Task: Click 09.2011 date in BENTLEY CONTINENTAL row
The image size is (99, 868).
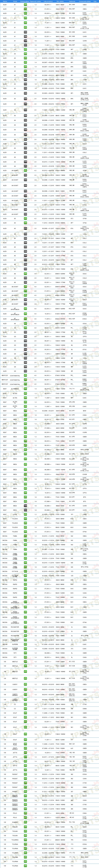Action: (x=48, y=380)
